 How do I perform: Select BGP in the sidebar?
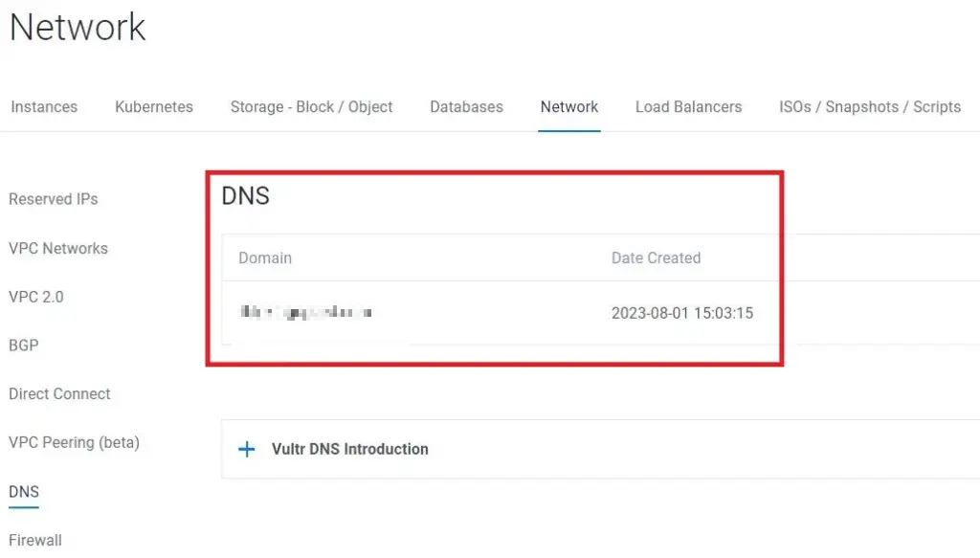[24, 346]
